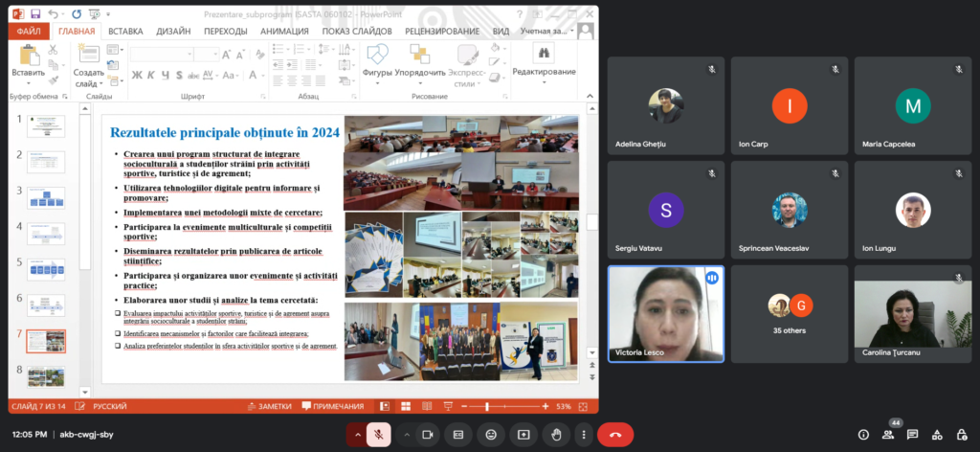
Task: Click ПРИМЕЧАНИЯ comments in status bar
Action: pos(332,406)
